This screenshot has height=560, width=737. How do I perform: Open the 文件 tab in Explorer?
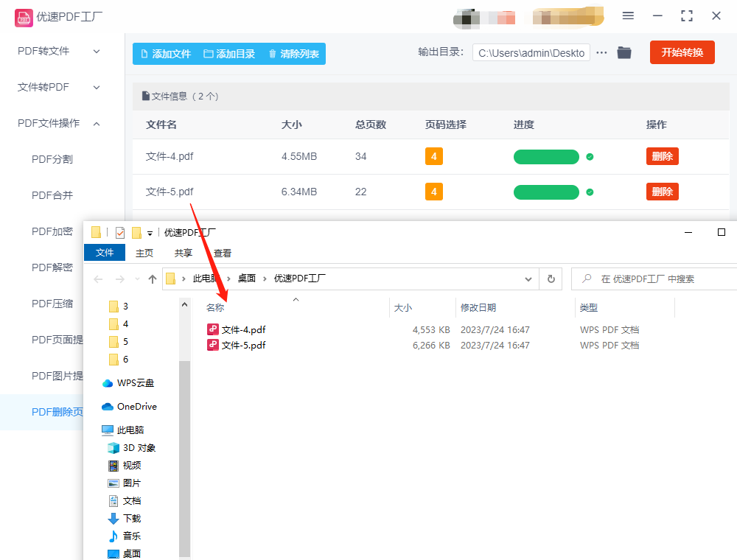(105, 252)
